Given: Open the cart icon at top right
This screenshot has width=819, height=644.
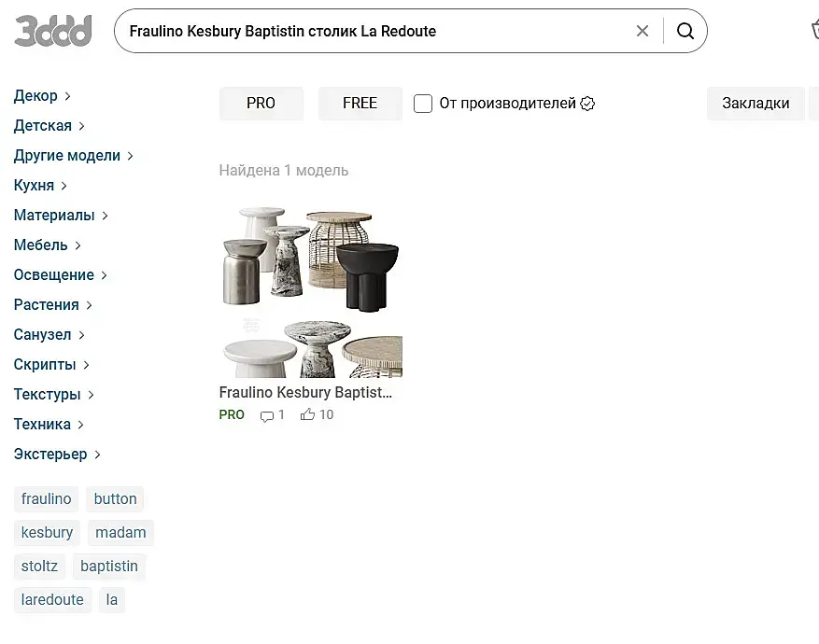Looking at the screenshot, I should point(814,31).
